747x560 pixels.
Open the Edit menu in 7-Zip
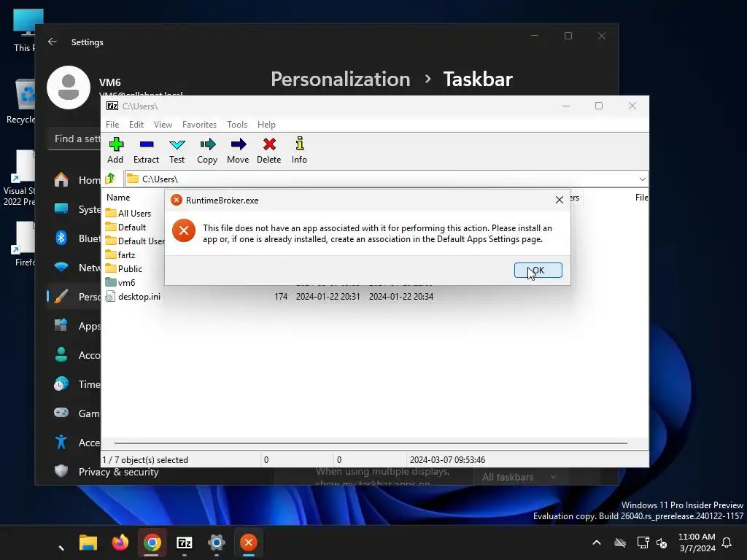tap(136, 124)
